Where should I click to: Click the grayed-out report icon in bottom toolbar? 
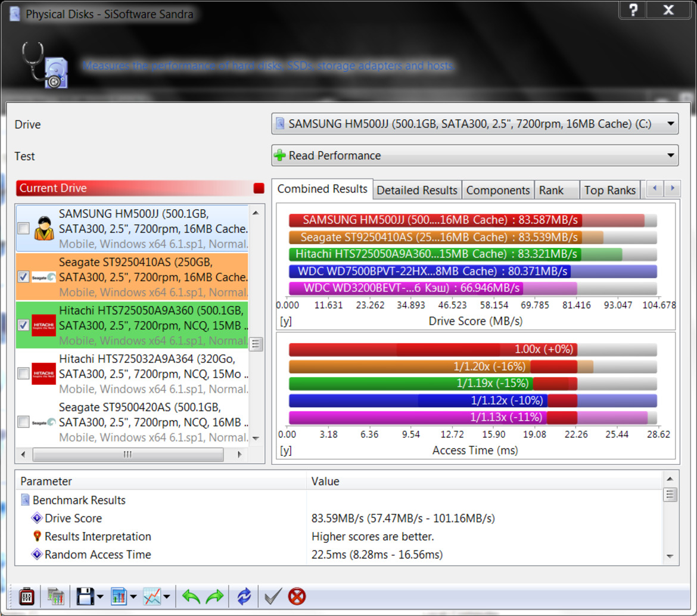(x=55, y=596)
